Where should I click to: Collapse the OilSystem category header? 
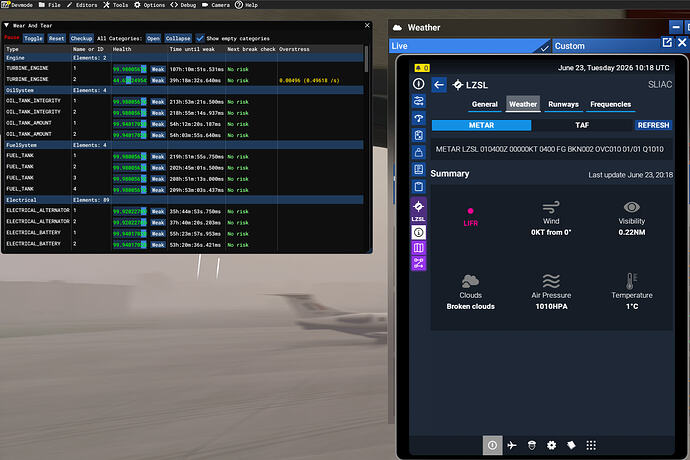coord(184,90)
